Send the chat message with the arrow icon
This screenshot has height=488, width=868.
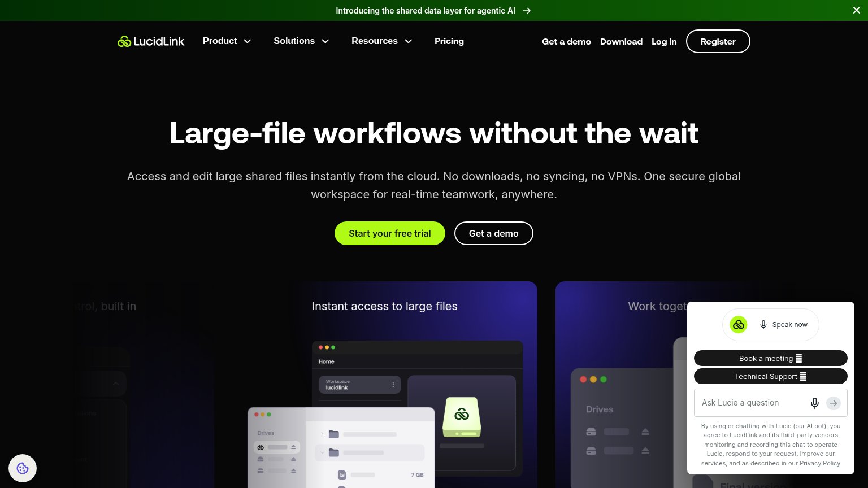pyautogui.click(x=834, y=403)
